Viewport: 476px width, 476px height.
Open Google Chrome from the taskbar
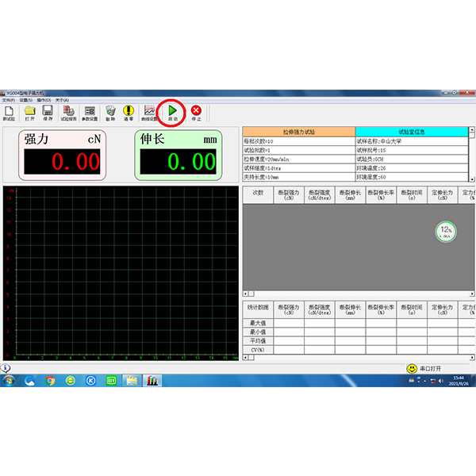coord(50,380)
